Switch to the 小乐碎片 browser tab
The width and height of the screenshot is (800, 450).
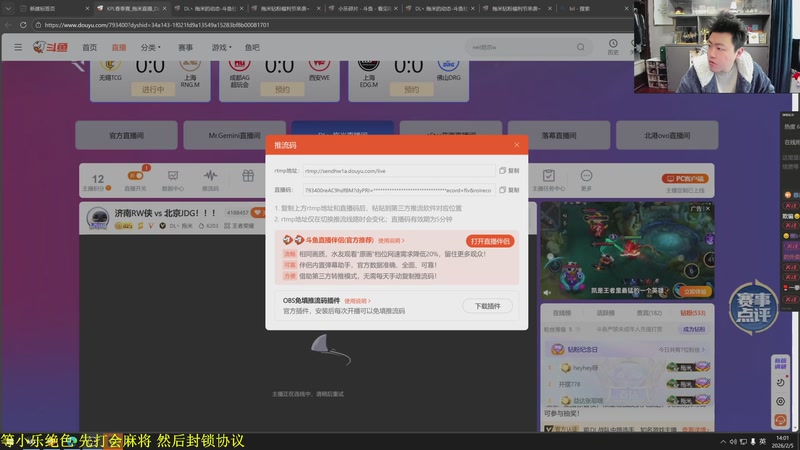tap(363, 9)
